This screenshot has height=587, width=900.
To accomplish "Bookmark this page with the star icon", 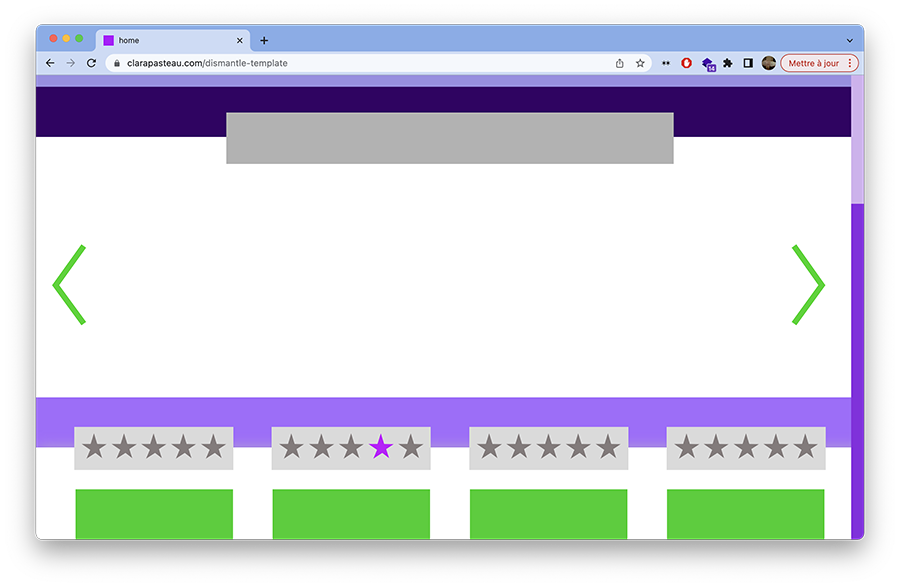I will point(640,63).
